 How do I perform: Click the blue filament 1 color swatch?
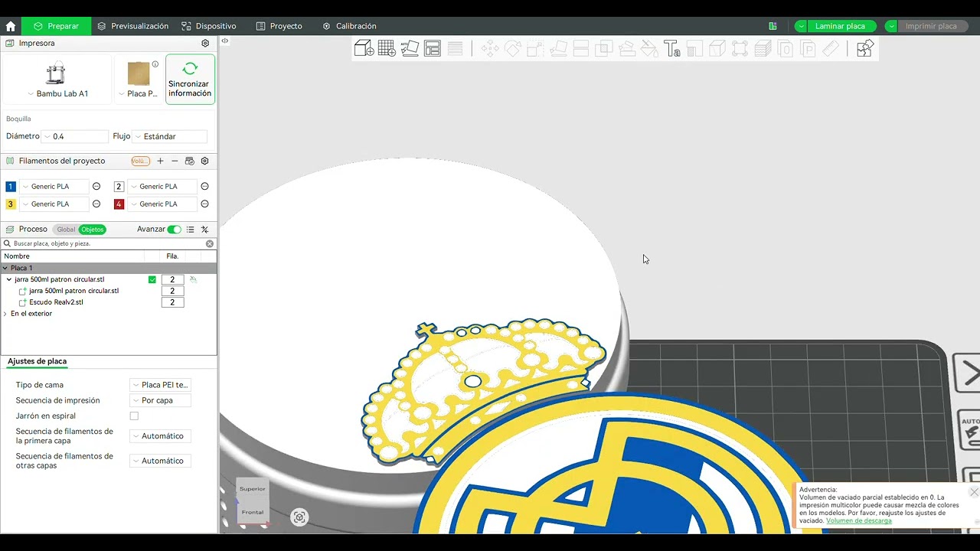point(11,187)
